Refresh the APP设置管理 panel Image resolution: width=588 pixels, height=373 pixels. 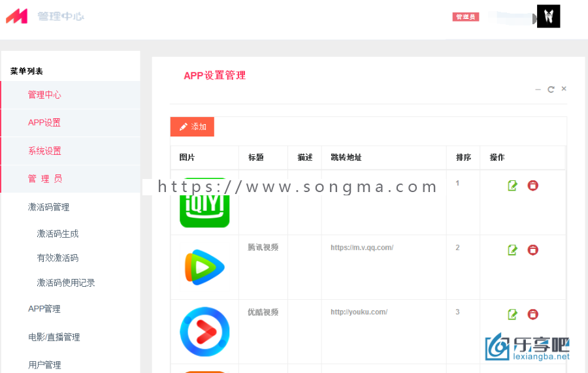tap(551, 89)
